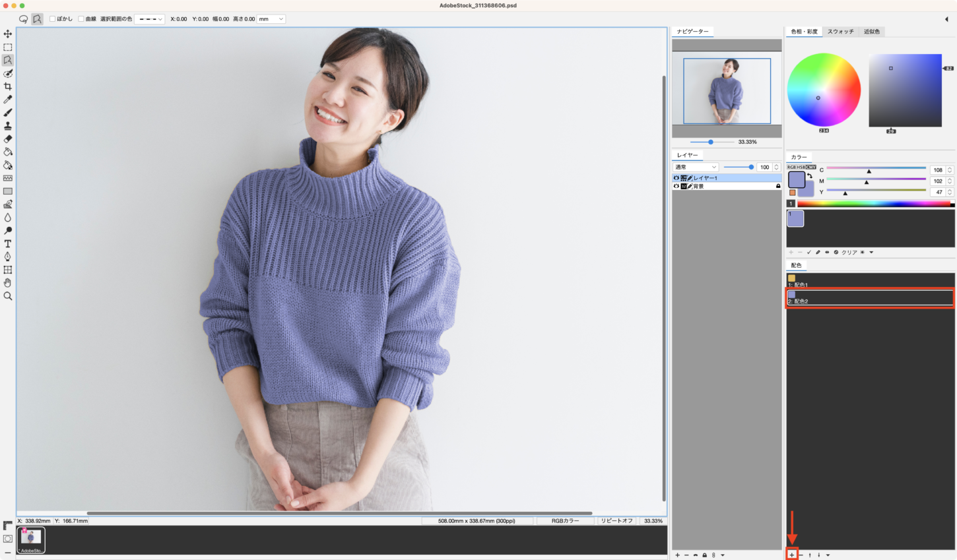Switch to the スウォッチ tab
This screenshot has width=957, height=560.
click(x=840, y=32)
